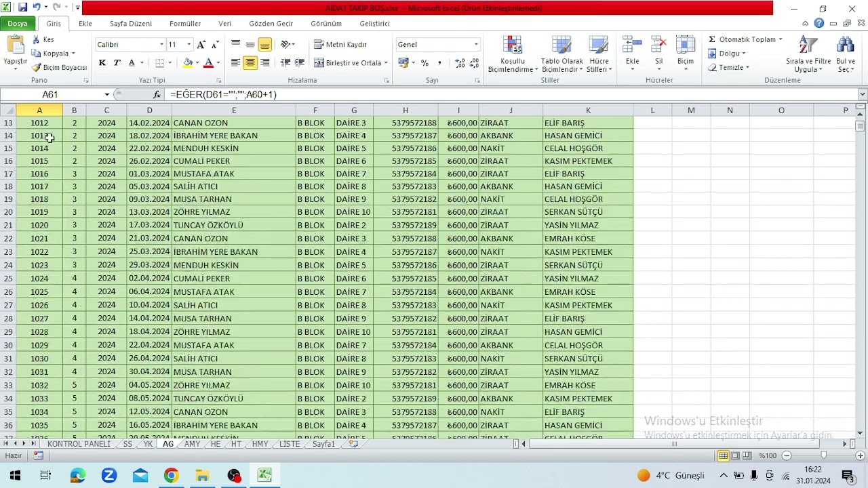
Task: Switch to Page Break Preview in status bar
Action: pos(747,455)
